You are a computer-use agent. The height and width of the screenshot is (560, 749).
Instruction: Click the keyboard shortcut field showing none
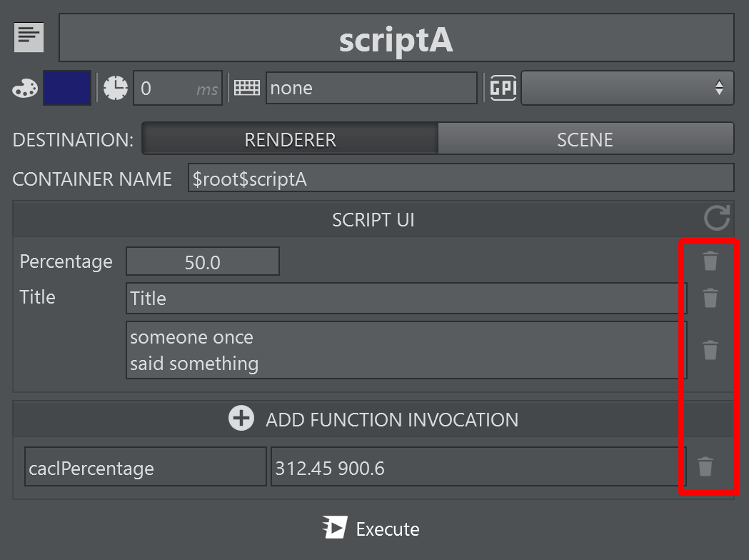tap(371, 89)
